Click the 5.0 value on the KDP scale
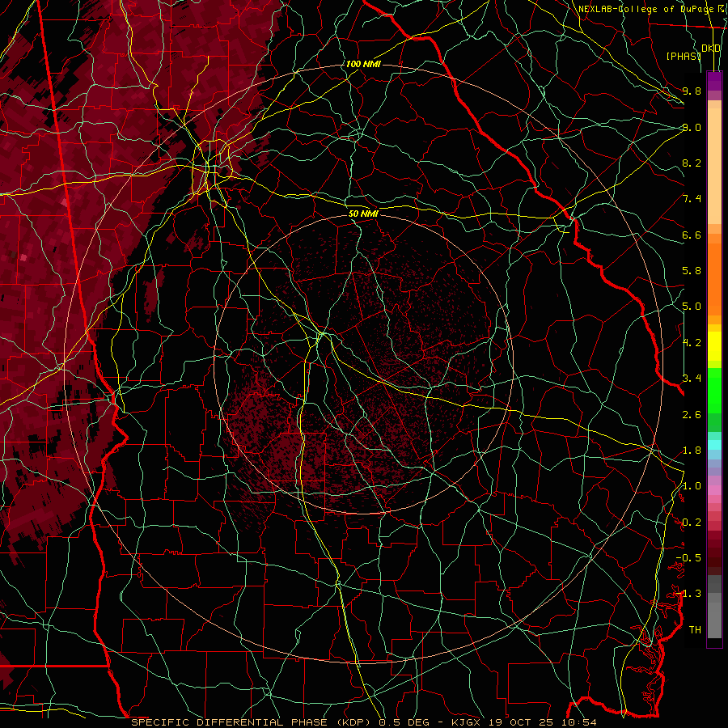Viewport: 728px width, 728px height. (x=692, y=307)
